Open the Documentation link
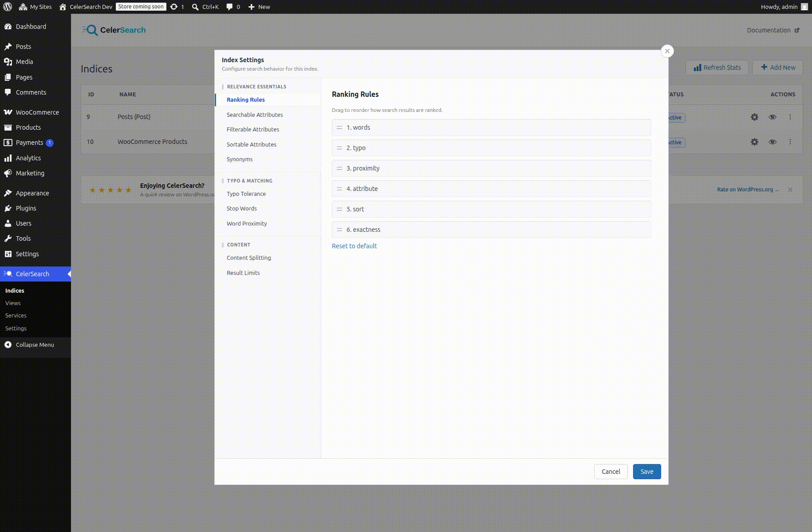This screenshot has height=532, width=812. (x=773, y=30)
